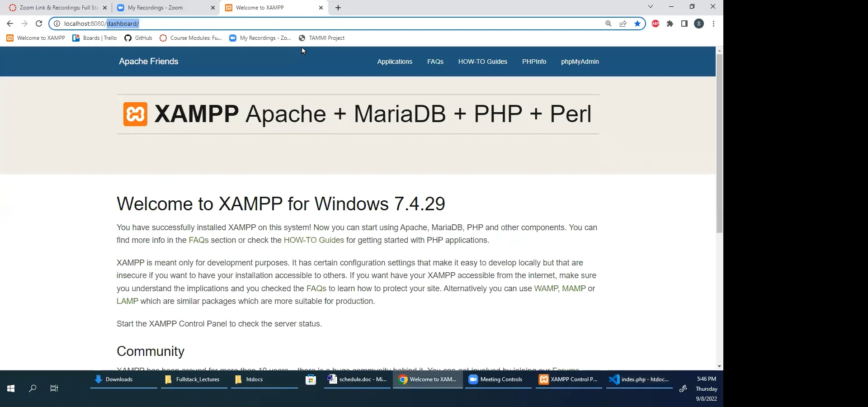Open Visual Studio Code from the taskbar
This screenshot has height=407, width=868.
639,380
